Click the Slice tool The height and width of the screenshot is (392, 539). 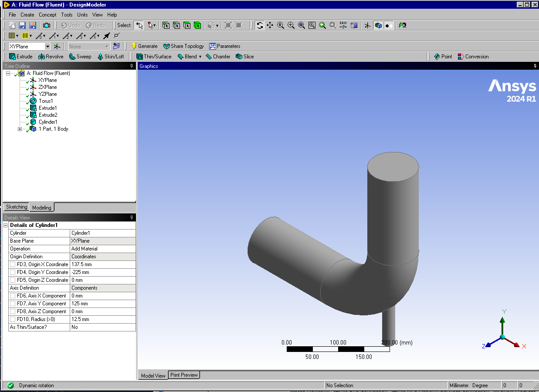tap(244, 57)
